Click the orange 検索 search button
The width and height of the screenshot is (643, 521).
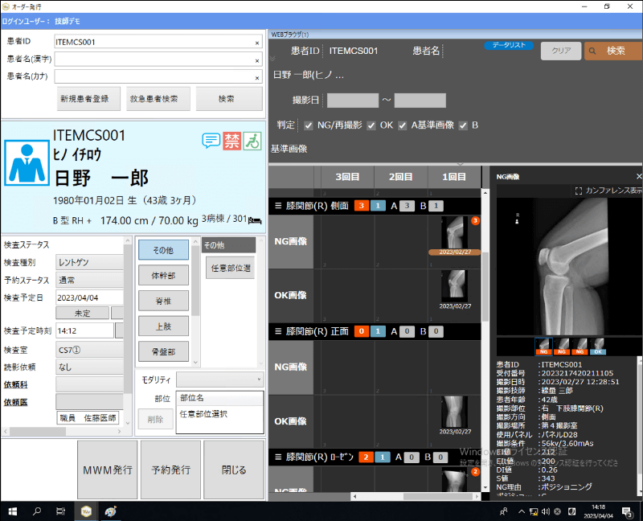609,50
